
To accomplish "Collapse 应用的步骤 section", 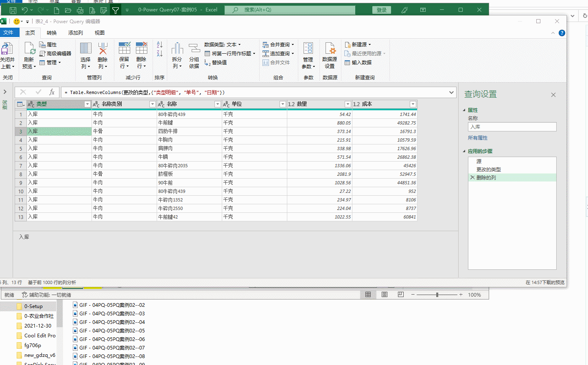I will coord(464,151).
